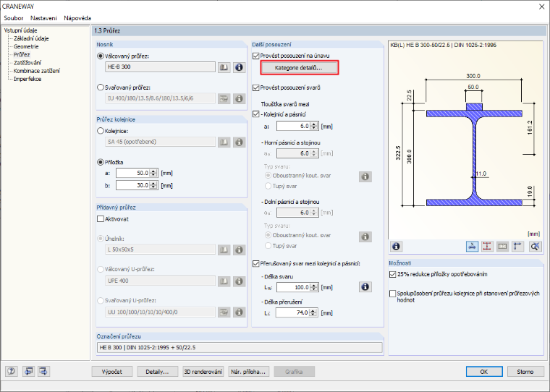The width and height of the screenshot is (550, 392).
Task: Click Označení průřezu text field
Action: (x=240, y=347)
